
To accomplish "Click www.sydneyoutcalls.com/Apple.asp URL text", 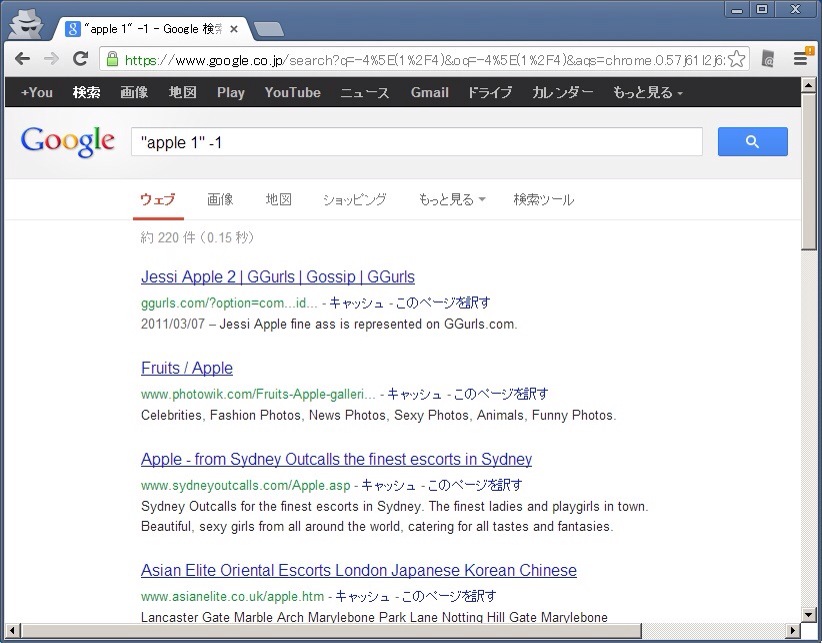I will tap(245, 485).
